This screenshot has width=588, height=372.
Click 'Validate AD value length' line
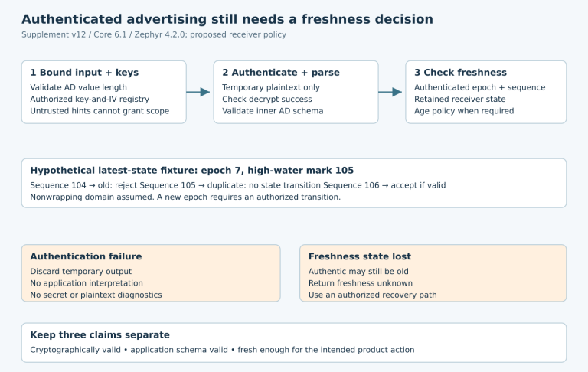[x=78, y=87]
